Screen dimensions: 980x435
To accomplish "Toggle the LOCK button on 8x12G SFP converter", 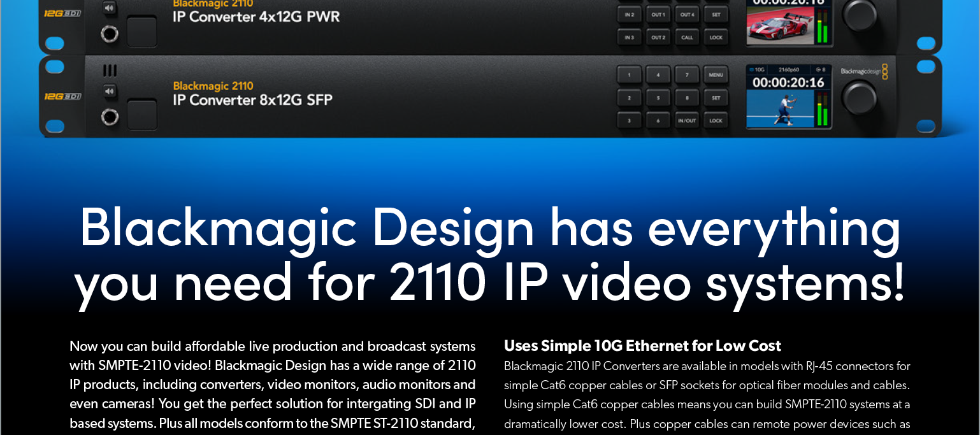I will tap(716, 120).
